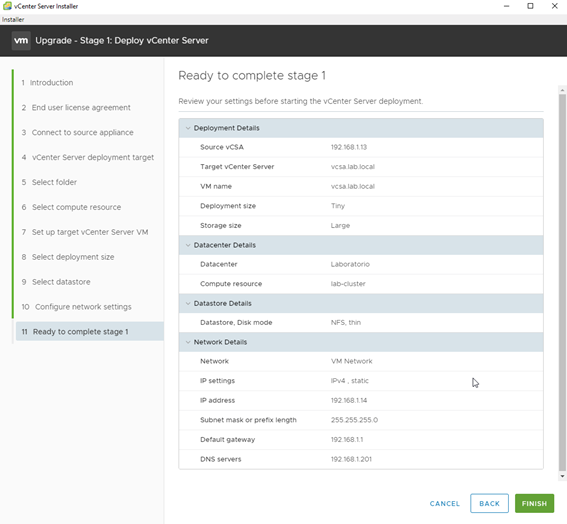Open Connect to source appliance step

(77, 133)
